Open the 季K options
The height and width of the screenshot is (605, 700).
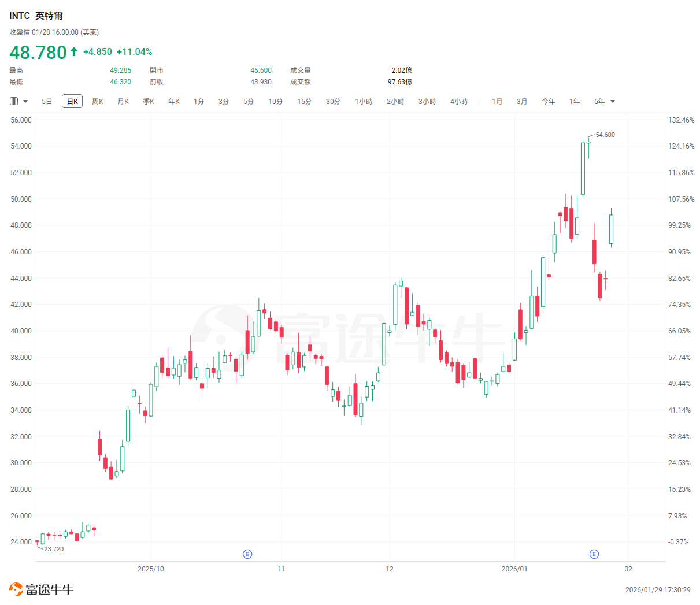pyautogui.click(x=148, y=101)
